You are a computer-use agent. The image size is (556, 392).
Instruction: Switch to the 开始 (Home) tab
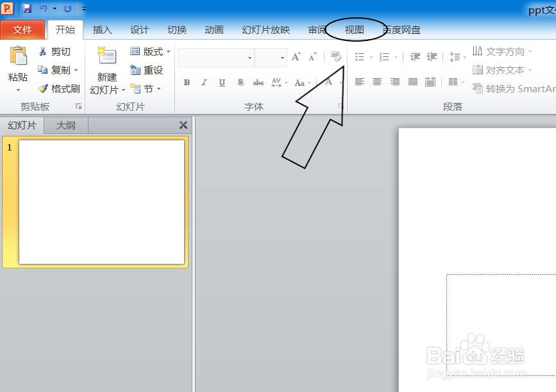click(x=65, y=29)
